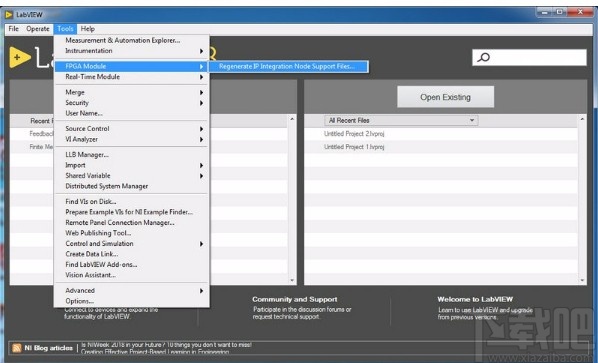Select Prepare Example VIs for NI Example Finder
Viewport: 598px width, 363px height.
coord(132,212)
